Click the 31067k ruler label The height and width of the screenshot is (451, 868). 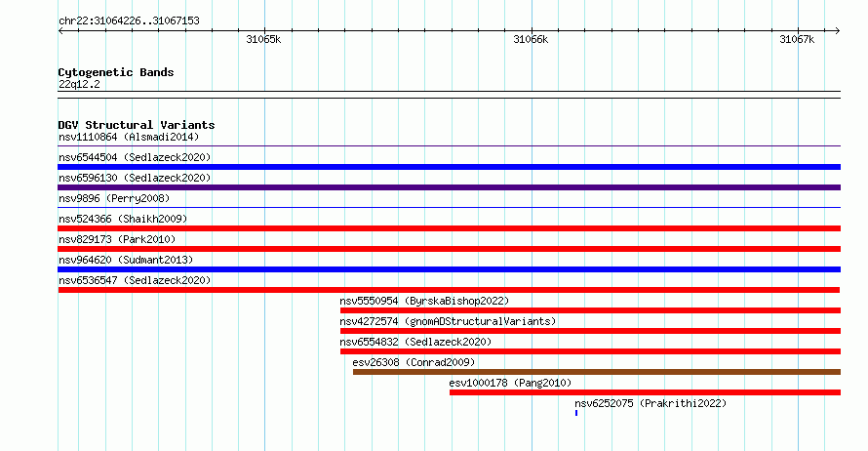[x=797, y=39]
